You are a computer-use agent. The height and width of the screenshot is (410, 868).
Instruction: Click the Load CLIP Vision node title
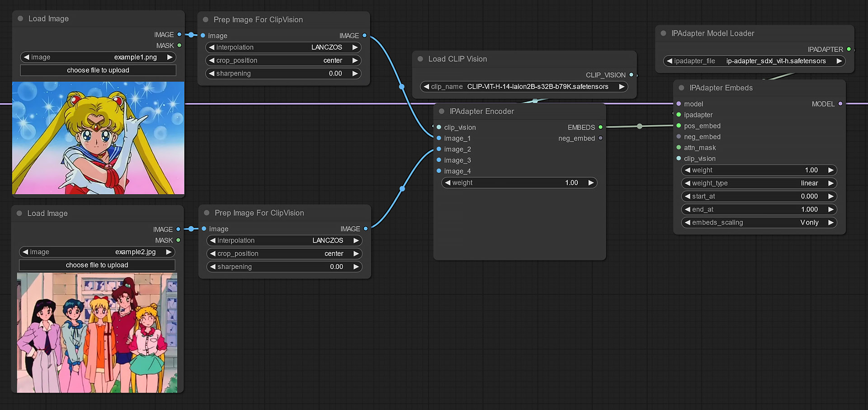point(458,59)
